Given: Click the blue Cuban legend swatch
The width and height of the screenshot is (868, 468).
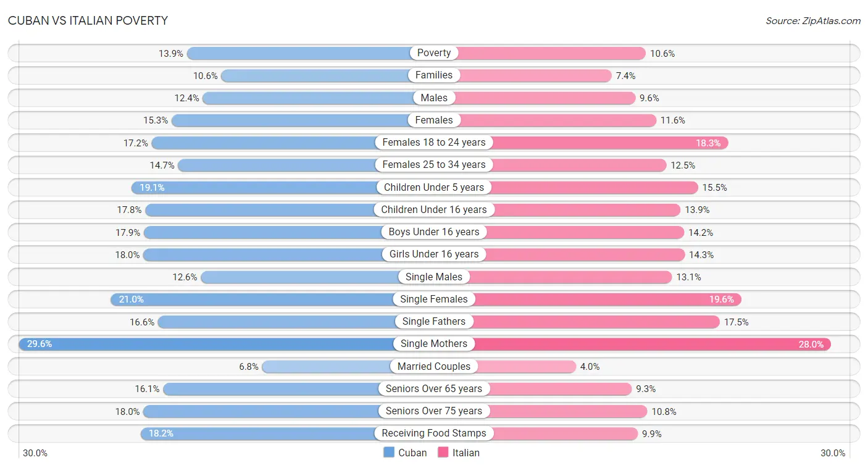Looking at the screenshot, I should 389,453.
